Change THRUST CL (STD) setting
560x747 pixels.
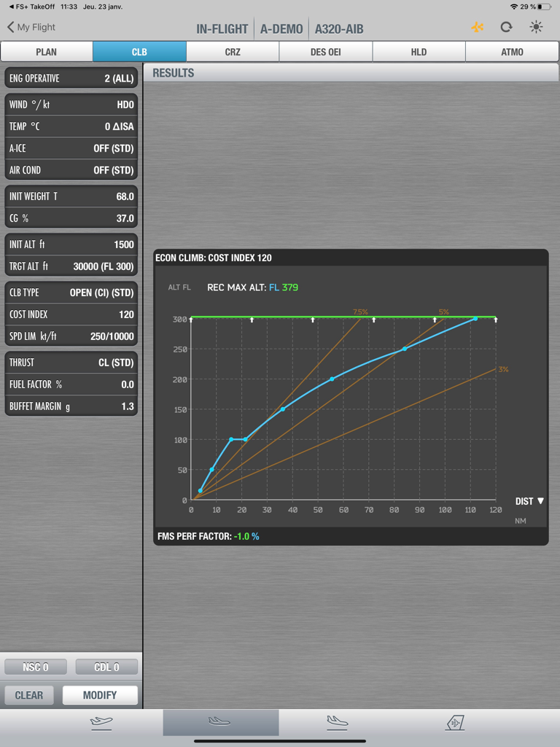tap(71, 363)
